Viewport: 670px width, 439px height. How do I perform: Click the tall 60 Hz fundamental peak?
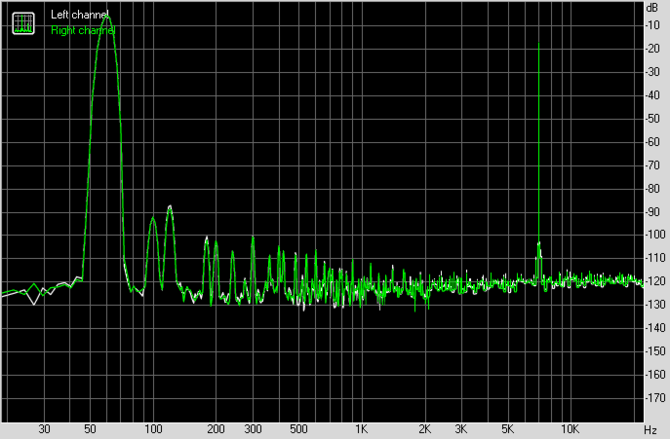[x=106, y=17]
